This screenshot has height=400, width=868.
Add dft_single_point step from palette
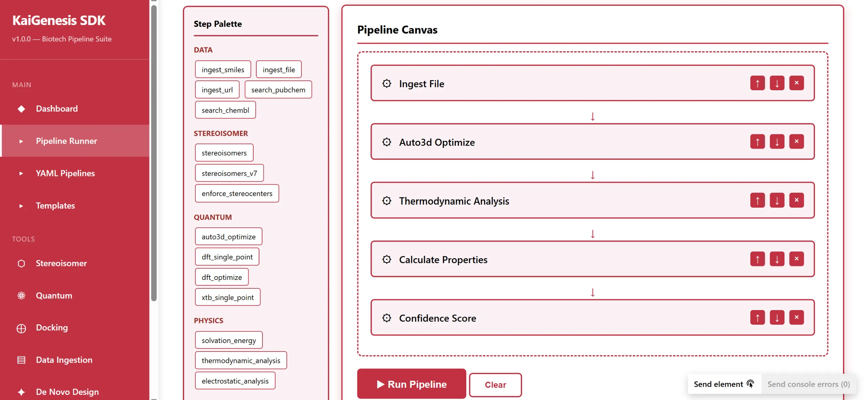point(227,257)
